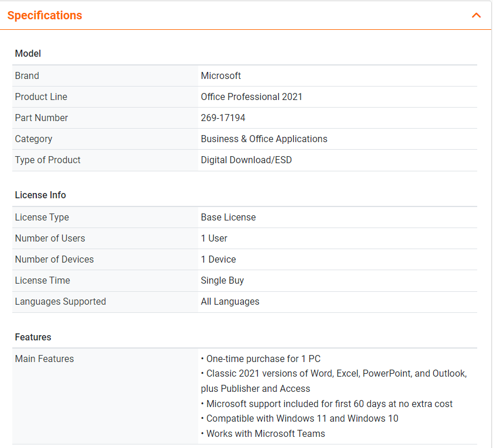Screen dimensions: 493x448
Task: Select Business & Office Applications value
Action: [x=264, y=139]
